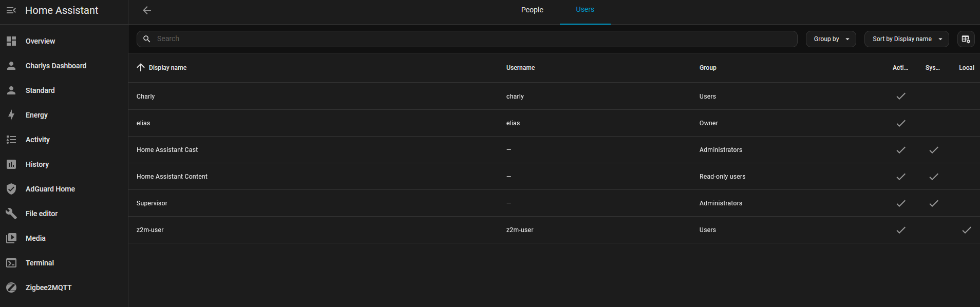Open the Charly user row

[x=554, y=96]
